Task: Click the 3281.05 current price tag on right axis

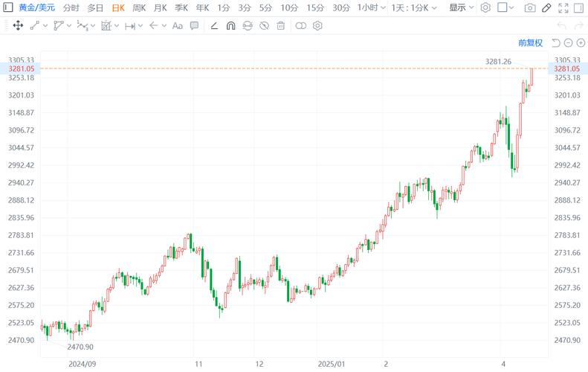Action: [567, 68]
